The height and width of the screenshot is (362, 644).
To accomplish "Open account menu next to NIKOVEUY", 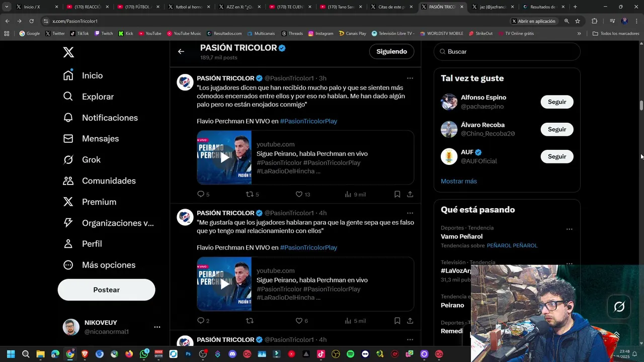I will (x=157, y=327).
